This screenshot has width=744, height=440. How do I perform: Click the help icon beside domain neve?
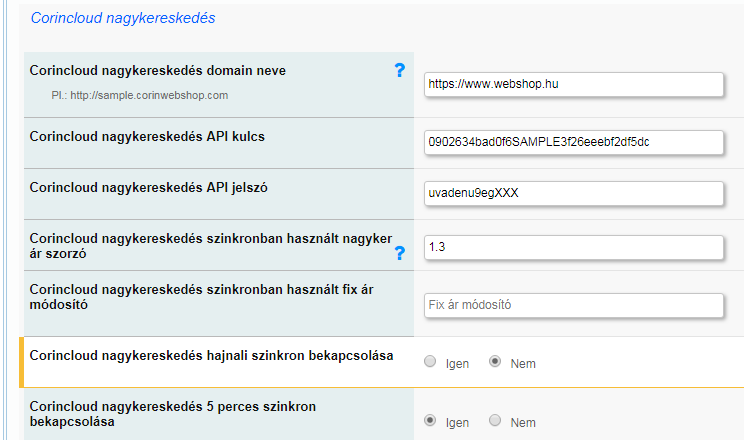(x=400, y=70)
